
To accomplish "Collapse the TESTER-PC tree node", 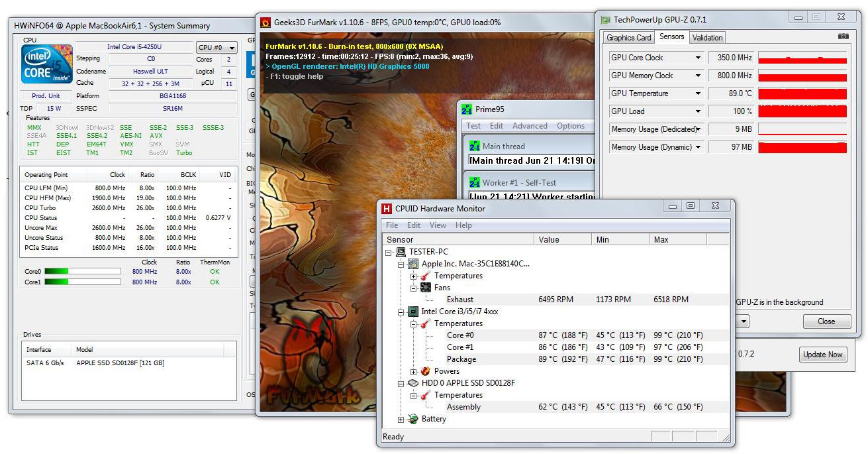I will coord(389,253).
